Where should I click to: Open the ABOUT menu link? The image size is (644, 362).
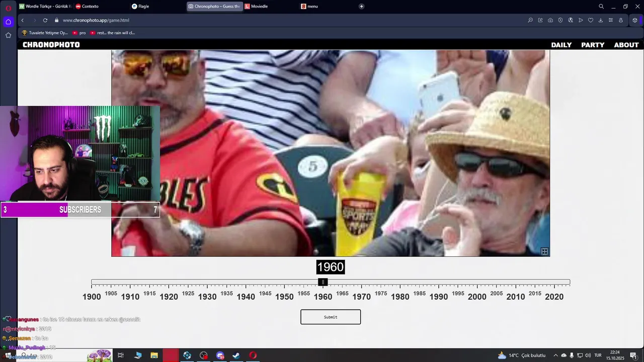[x=626, y=45]
